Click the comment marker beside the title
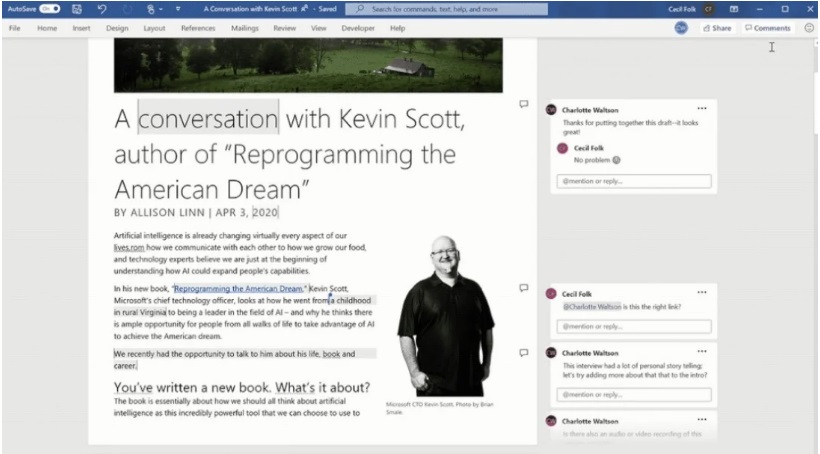This screenshot has height=454, width=820. (x=523, y=104)
